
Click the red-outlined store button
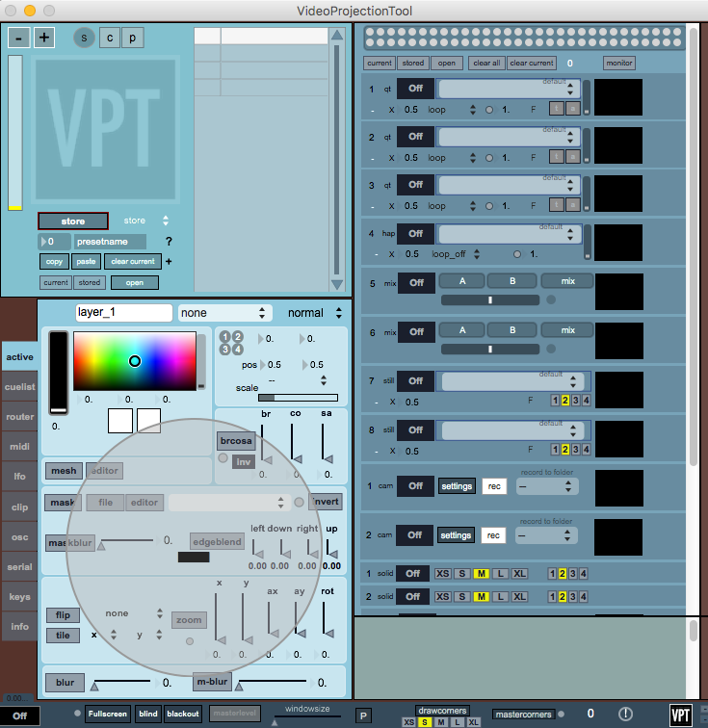[73, 221]
